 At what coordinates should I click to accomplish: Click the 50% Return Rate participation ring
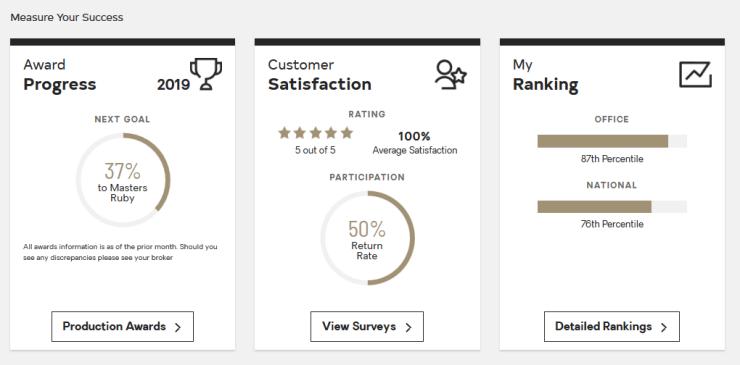(367, 238)
